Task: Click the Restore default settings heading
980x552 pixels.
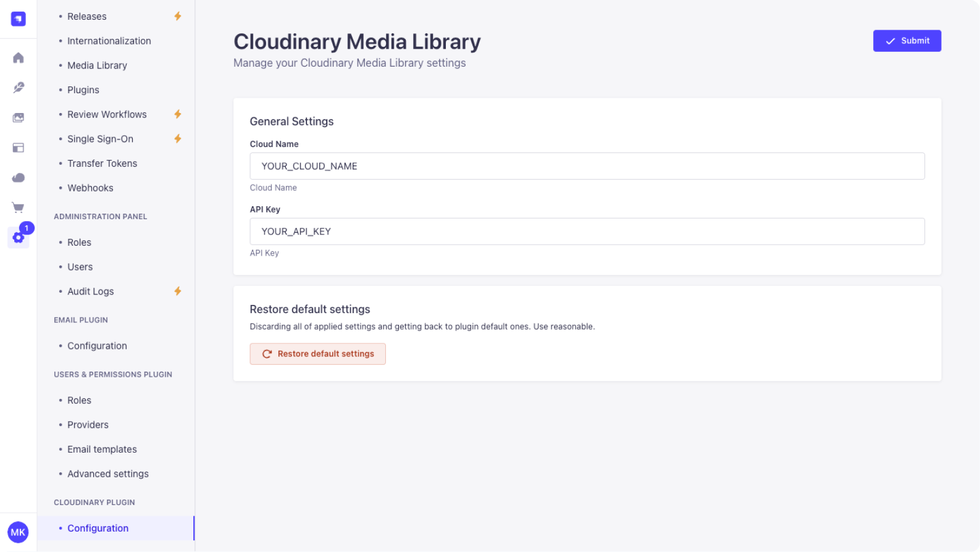Action: click(x=310, y=309)
